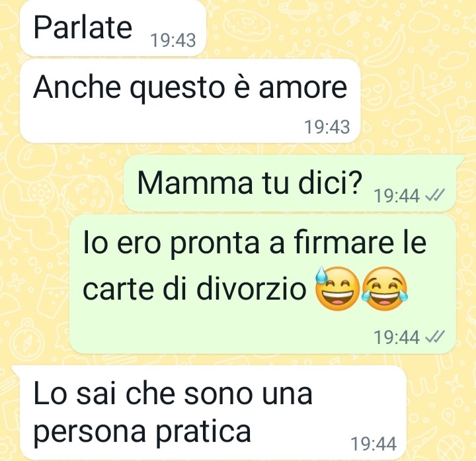The image size is (476, 461).
Task: Click the 19:44 timestamp beside 'persona pratica'
Action: pyautogui.click(x=374, y=444)
